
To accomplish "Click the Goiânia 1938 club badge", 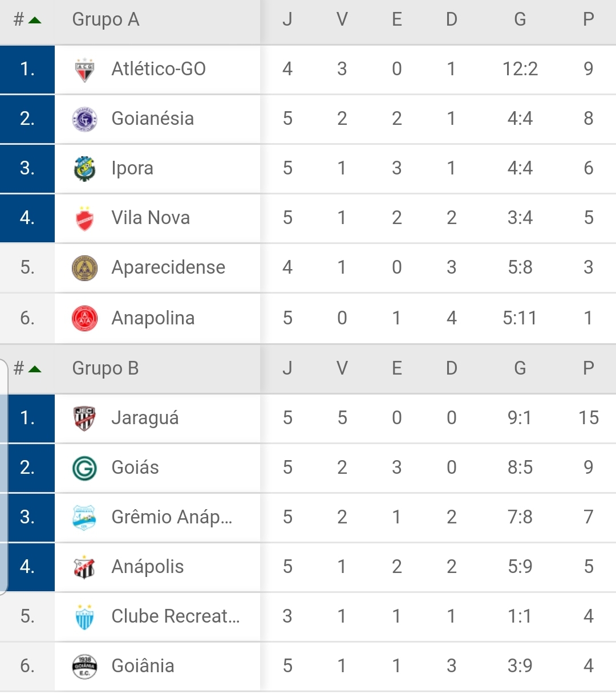I will (84, 667).
